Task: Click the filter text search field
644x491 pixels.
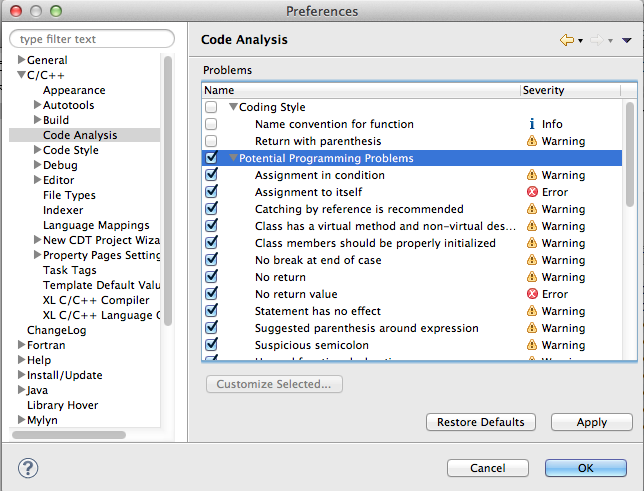Action: pyautogui.click(x=92, y=39)
